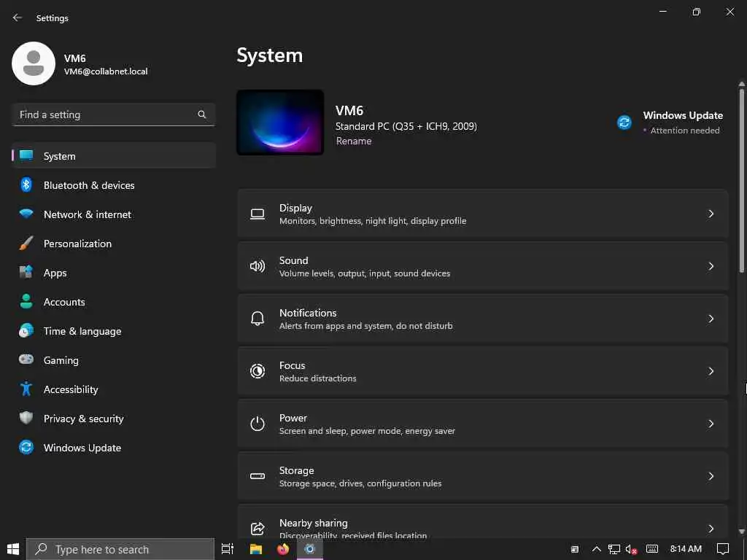Viewport: 747px width, 560px height.
Task: Click the Accounts person icon
Action: click(26, 301)
